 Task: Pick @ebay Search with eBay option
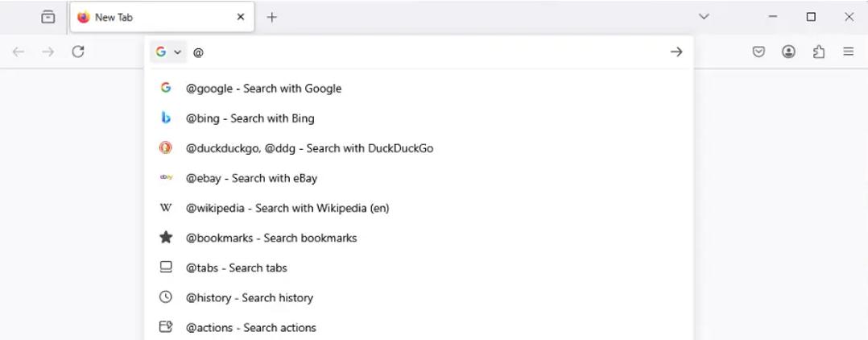251,178
